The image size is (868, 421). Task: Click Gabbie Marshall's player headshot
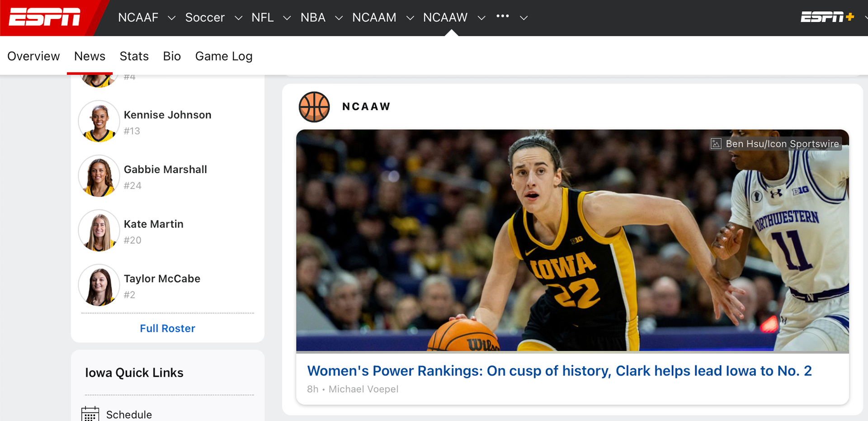(x=99, y=176)
